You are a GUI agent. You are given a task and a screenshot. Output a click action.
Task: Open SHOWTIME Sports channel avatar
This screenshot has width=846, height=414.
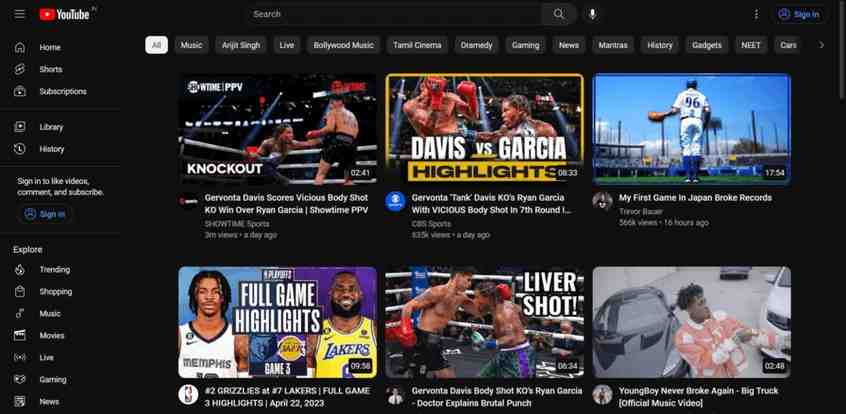[x=188, y=201]
